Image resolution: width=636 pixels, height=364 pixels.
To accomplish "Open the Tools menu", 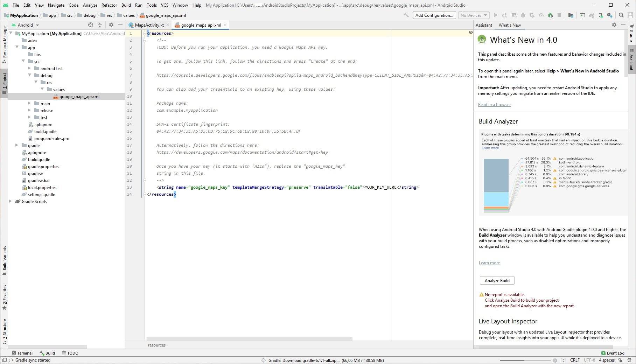I will click(x=152, y=5).
